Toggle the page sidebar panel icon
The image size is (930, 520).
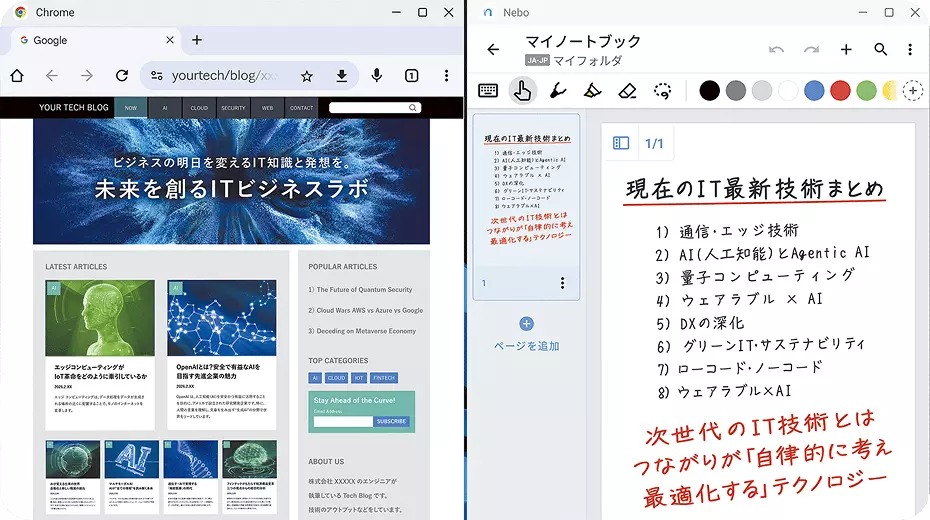(621, 143)
